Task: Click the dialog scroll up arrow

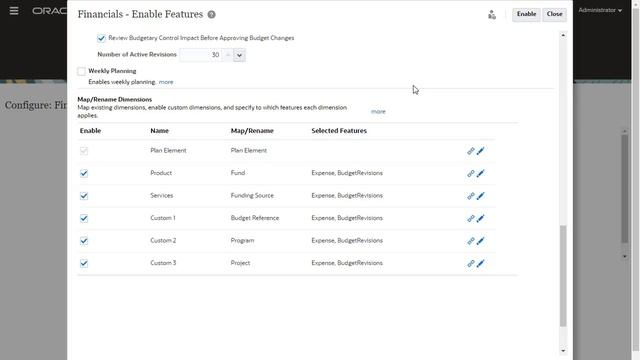Action: click(x=563, y=36)
